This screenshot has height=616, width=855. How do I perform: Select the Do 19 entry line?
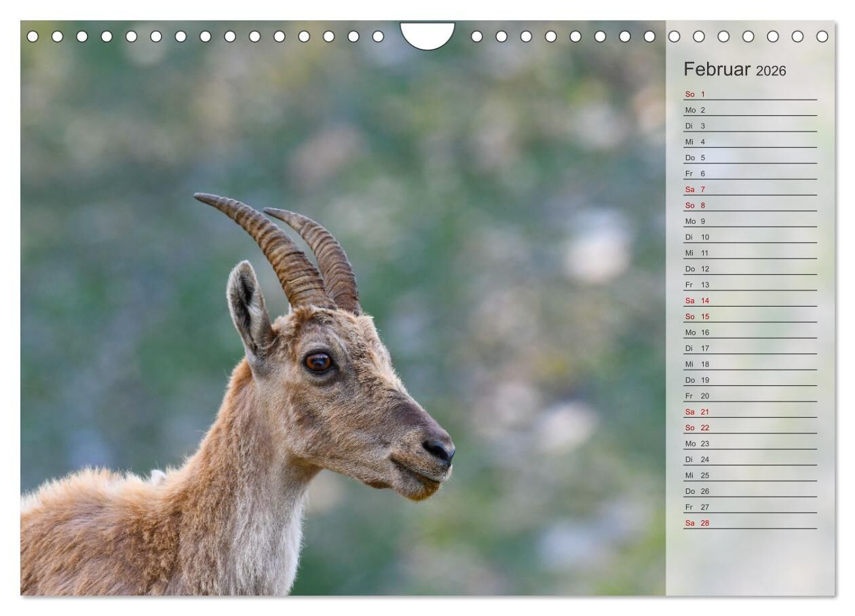tap(750, 380)
